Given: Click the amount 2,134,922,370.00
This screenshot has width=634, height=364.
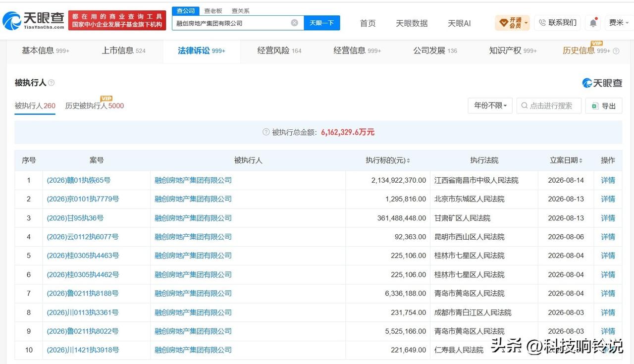Looking at the screenshot, I should tap(398, 180).
